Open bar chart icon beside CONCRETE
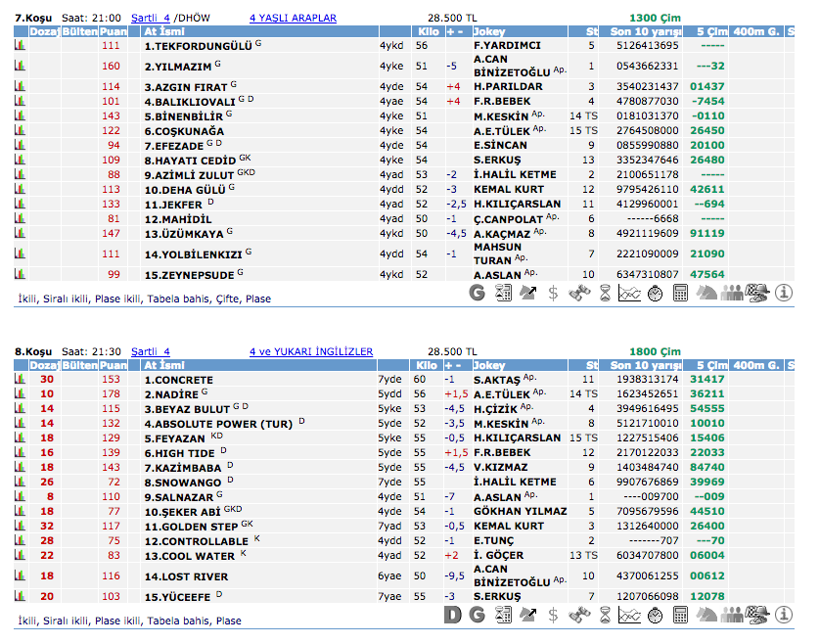Image resolution: width=820 pixels, height=644 pixels. (20, 380)
